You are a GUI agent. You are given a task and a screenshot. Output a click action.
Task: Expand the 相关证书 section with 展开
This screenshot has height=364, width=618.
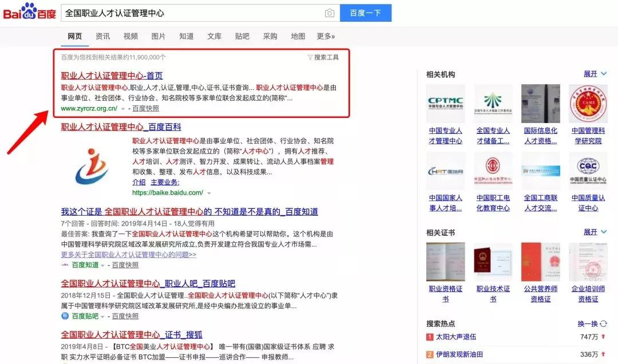(x=595, y=232)
